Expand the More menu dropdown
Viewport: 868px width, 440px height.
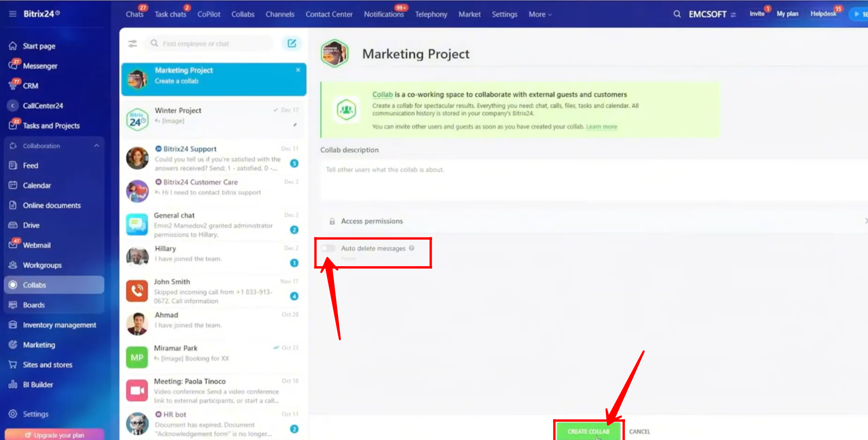(x=539, y=14)
